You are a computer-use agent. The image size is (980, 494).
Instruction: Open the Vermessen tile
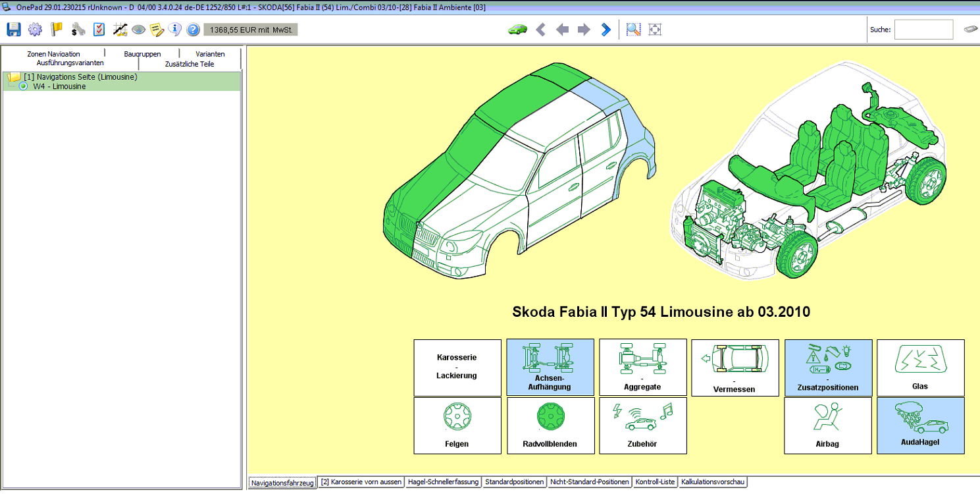(x=735, y=368)
